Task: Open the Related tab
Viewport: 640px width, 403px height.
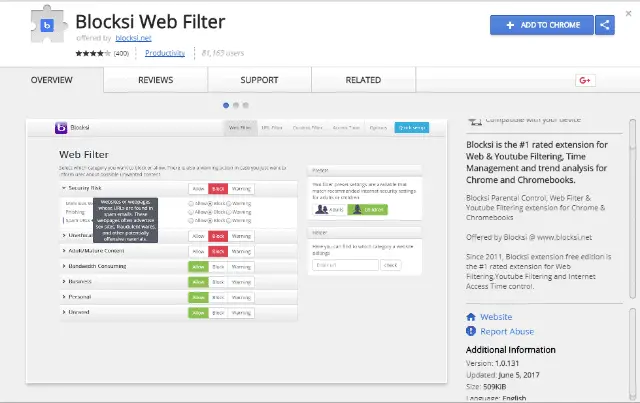Action: 363,80
